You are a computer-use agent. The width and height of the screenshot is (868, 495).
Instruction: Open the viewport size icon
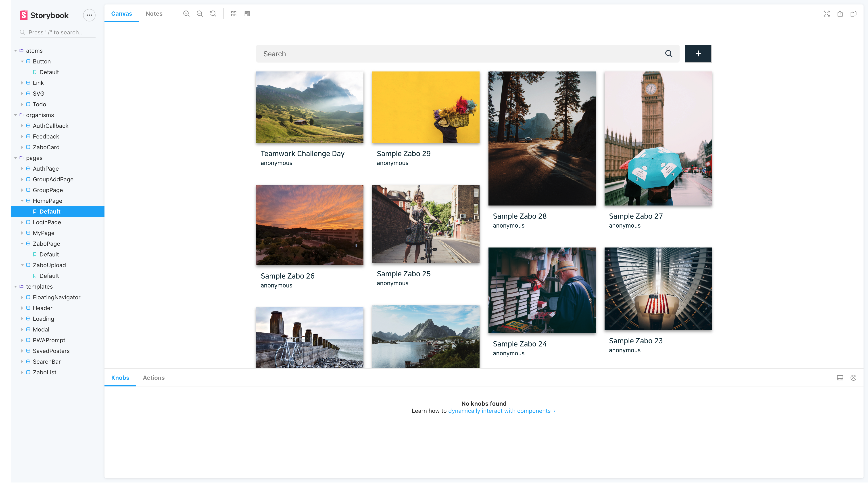coord(247,14)
